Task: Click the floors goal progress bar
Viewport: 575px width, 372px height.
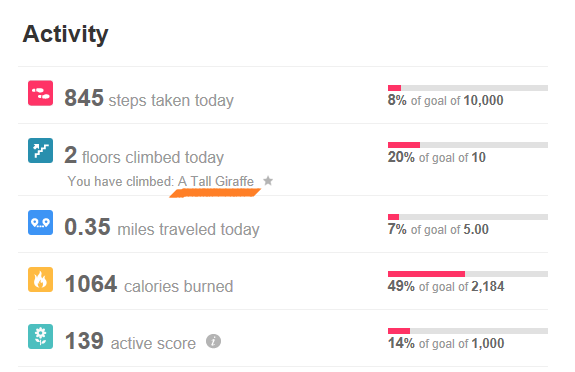Action: (468, 145)
